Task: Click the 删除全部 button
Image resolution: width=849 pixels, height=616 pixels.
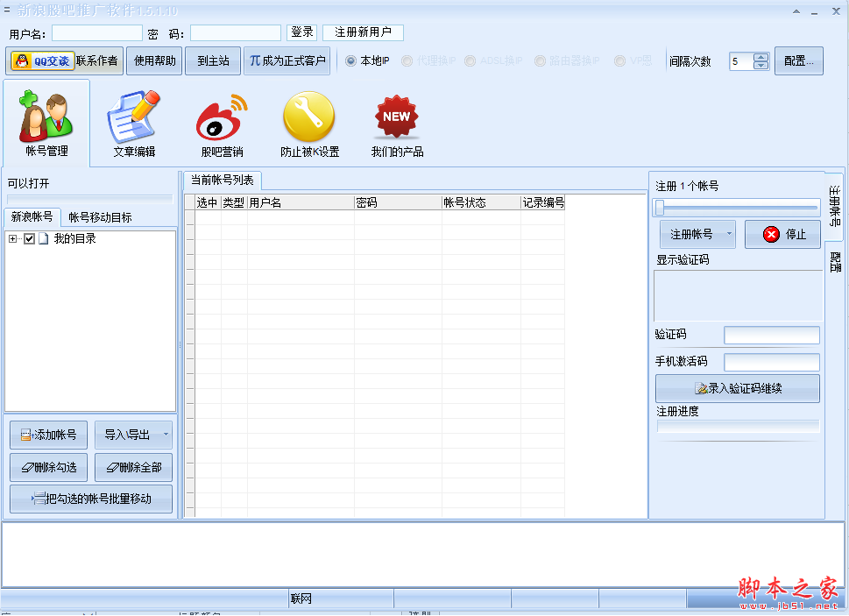Action: 133,468
